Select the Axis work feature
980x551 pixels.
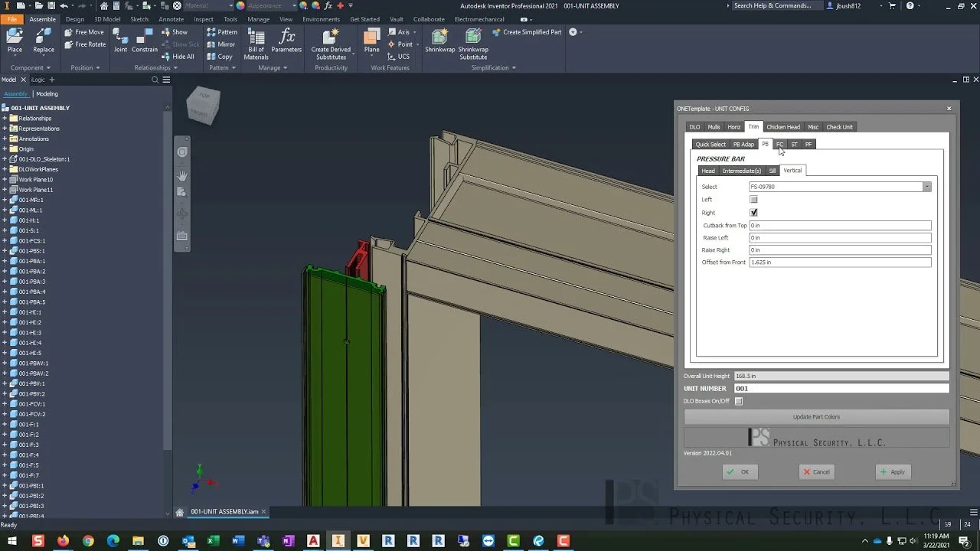[x=398, y=32]
